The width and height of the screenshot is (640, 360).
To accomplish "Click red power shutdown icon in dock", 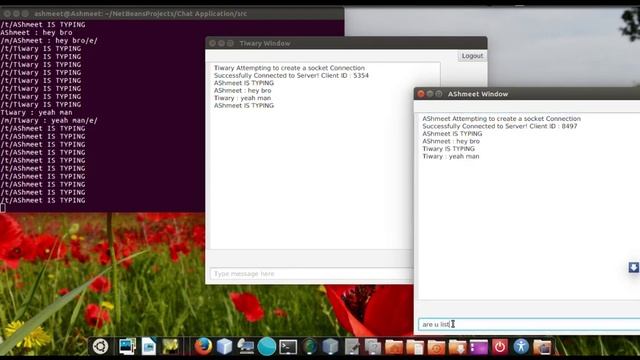I will 500,347.
